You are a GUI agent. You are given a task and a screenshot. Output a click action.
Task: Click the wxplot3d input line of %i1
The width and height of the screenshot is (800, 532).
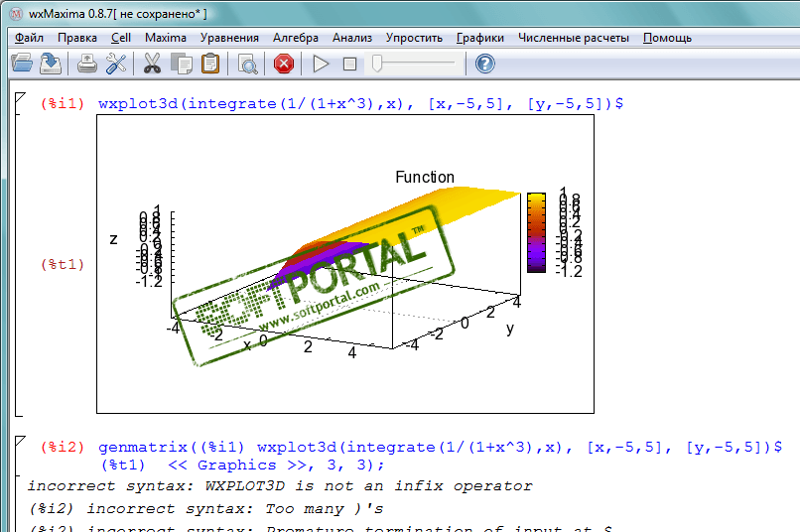(360, 103)
